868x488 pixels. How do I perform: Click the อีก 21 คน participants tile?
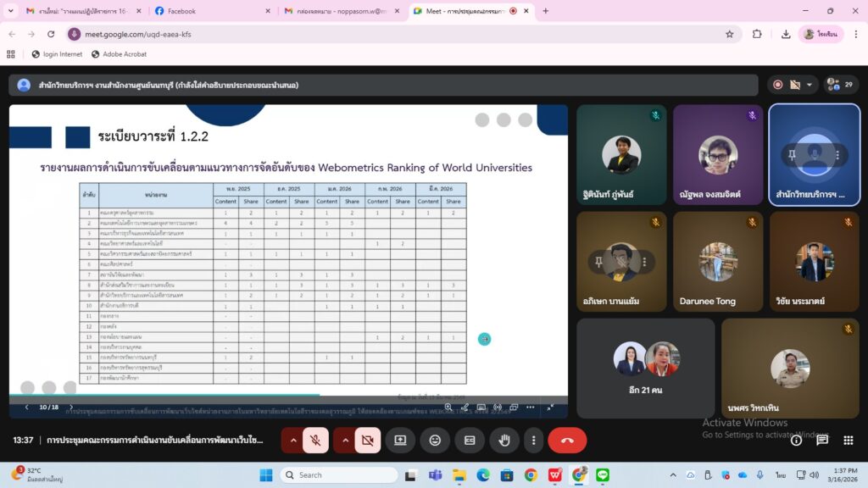(645, 368)
